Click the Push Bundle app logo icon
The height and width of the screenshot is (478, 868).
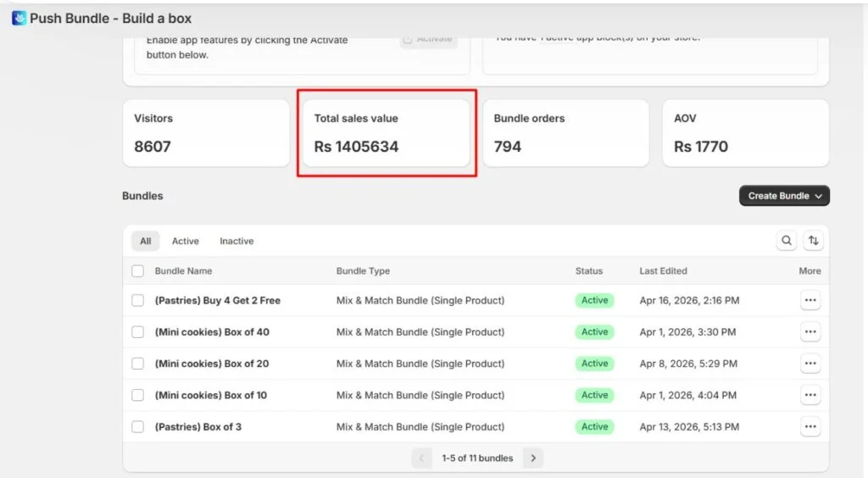coord(19,19)
